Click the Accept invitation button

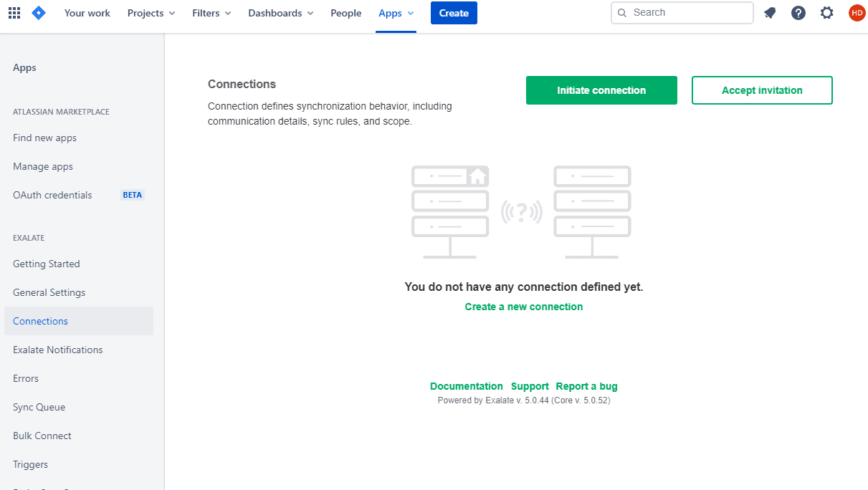[x=762, y=90]
